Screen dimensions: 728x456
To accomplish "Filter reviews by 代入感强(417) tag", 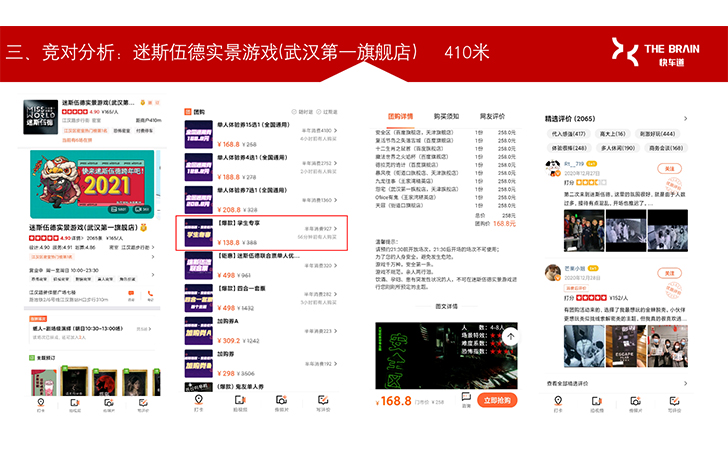I will (568, 134).
